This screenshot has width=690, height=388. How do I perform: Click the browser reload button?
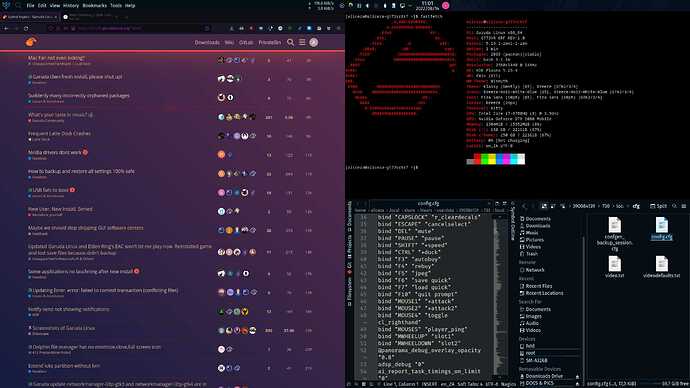(26, 28)
